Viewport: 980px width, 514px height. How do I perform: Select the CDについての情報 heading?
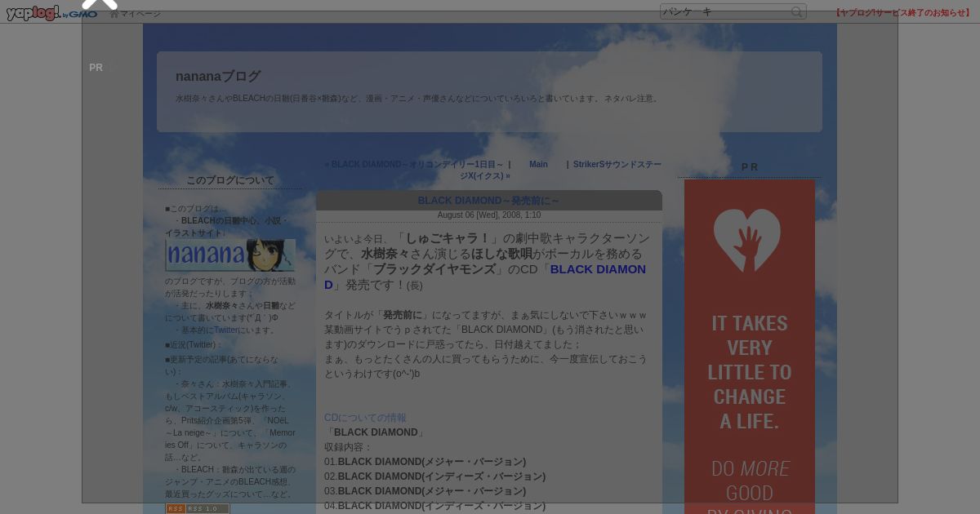[x=365, y=418]
